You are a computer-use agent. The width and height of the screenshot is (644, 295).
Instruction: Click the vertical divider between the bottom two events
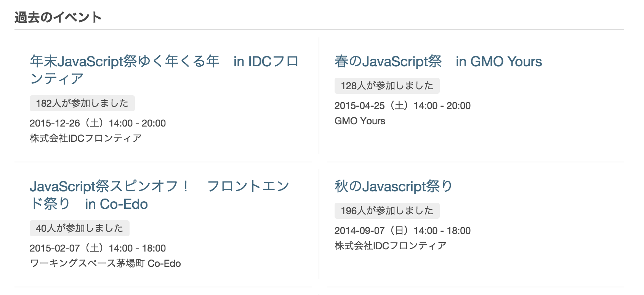(319, 224)
